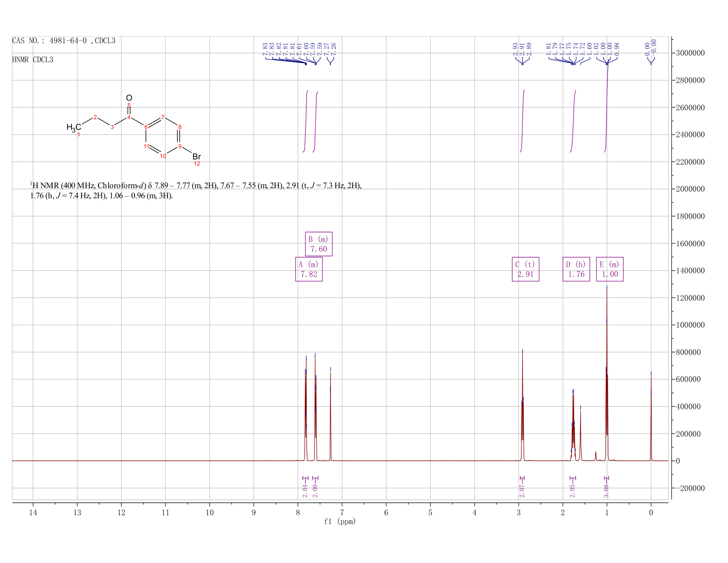Screen dimensions: 728x563
Task: Click the f1 (ppm) axis label
Action: pos(340,521)
